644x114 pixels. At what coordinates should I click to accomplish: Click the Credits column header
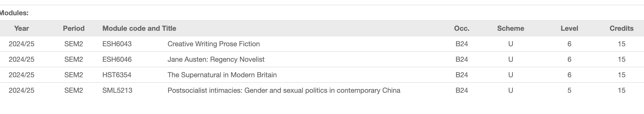coord(621,28)
